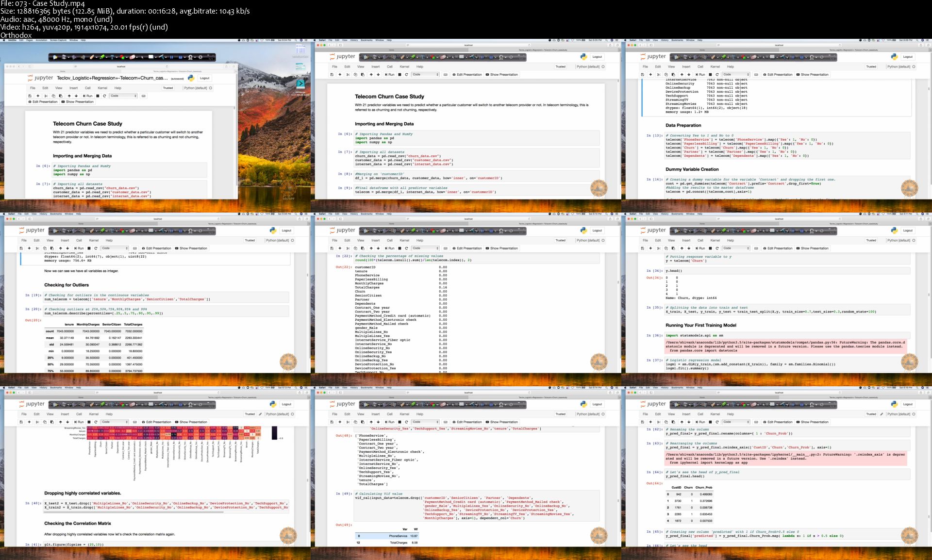Image resolution: width=932 pixels, height=560 pixels.
Task: Click the pencil edit icon beside Trusted in the heatmap frame
Action: click(261, 414)
